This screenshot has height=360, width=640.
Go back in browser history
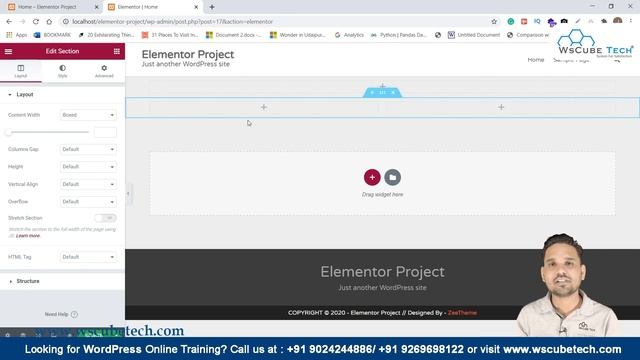click(9, 22)
